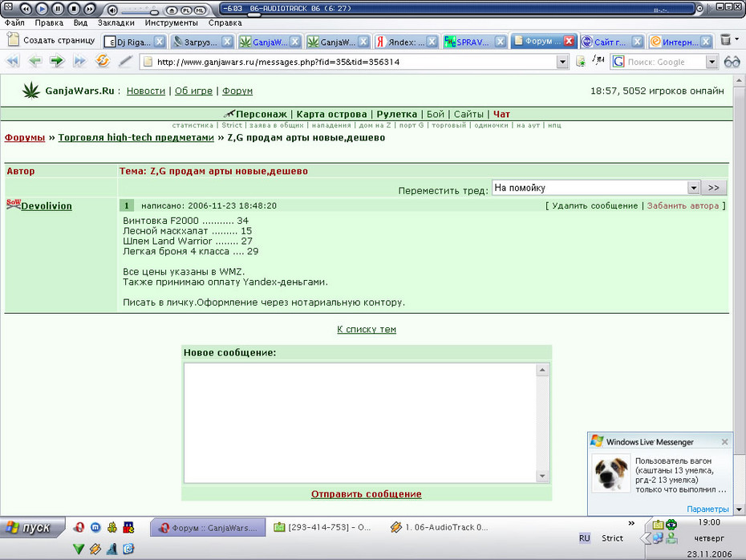Stop playback in the Winamp bar

(x=74, y=9)
